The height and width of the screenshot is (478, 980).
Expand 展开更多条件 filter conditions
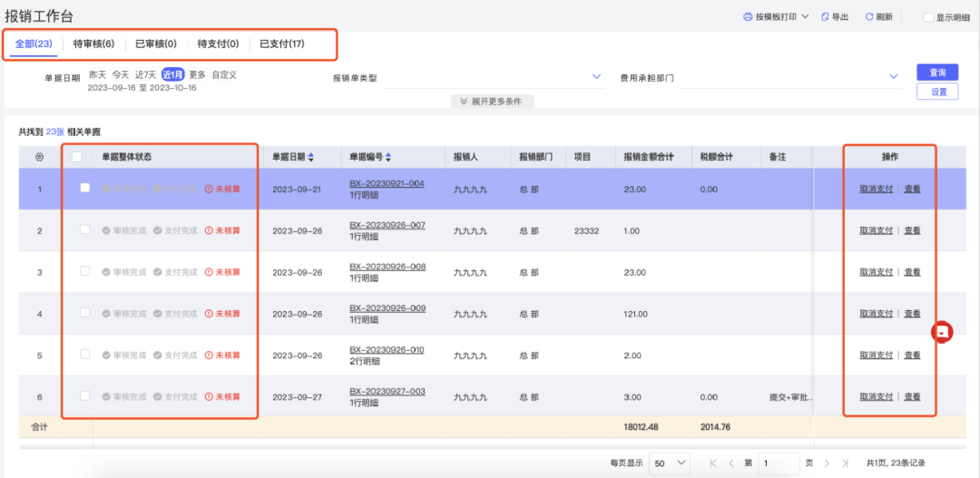493,102
